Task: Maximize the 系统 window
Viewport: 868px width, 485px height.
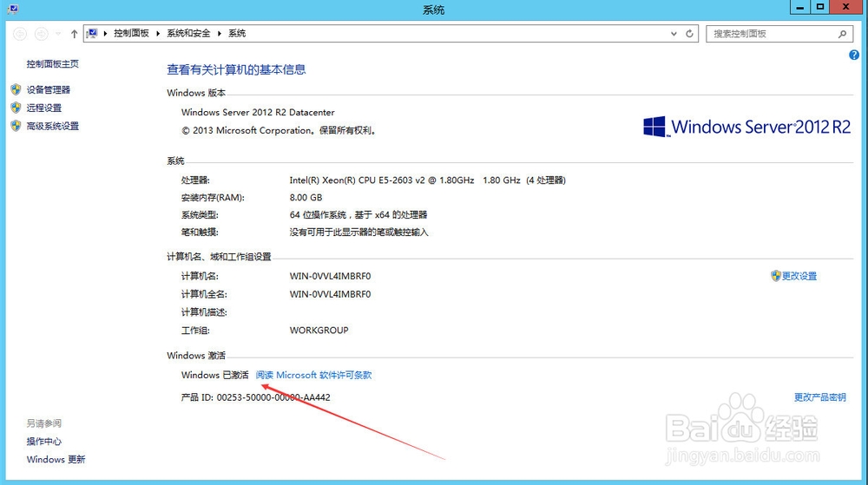Action: (x=820, y=7)
